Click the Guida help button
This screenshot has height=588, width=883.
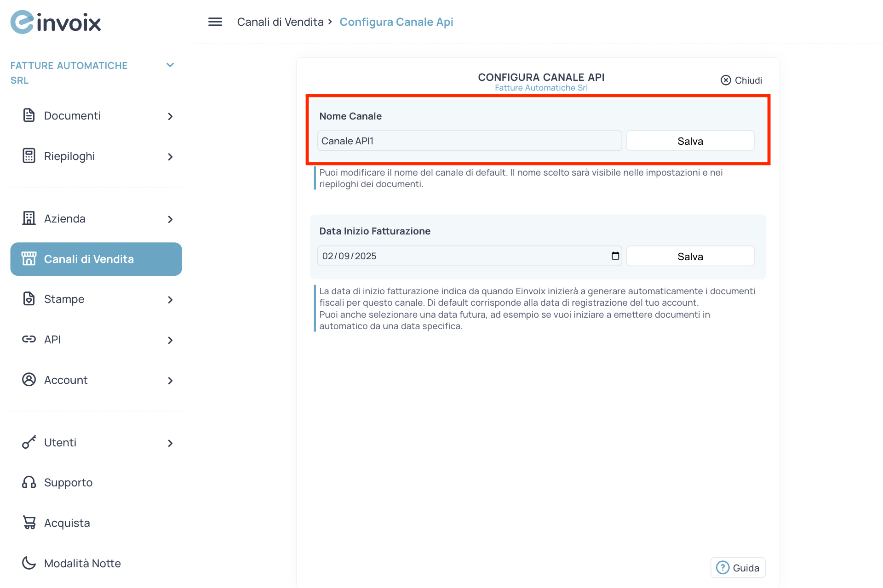coord(738,567)
